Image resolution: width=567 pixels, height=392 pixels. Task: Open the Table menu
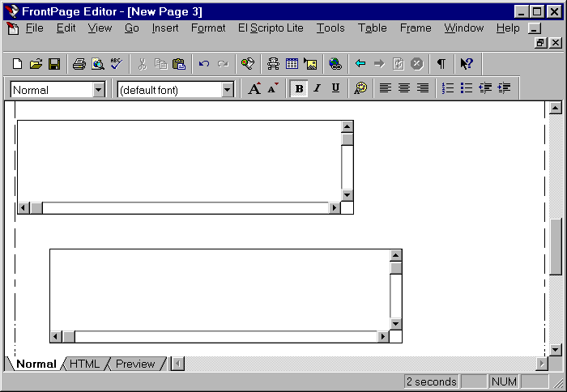[x=372, y=28]
